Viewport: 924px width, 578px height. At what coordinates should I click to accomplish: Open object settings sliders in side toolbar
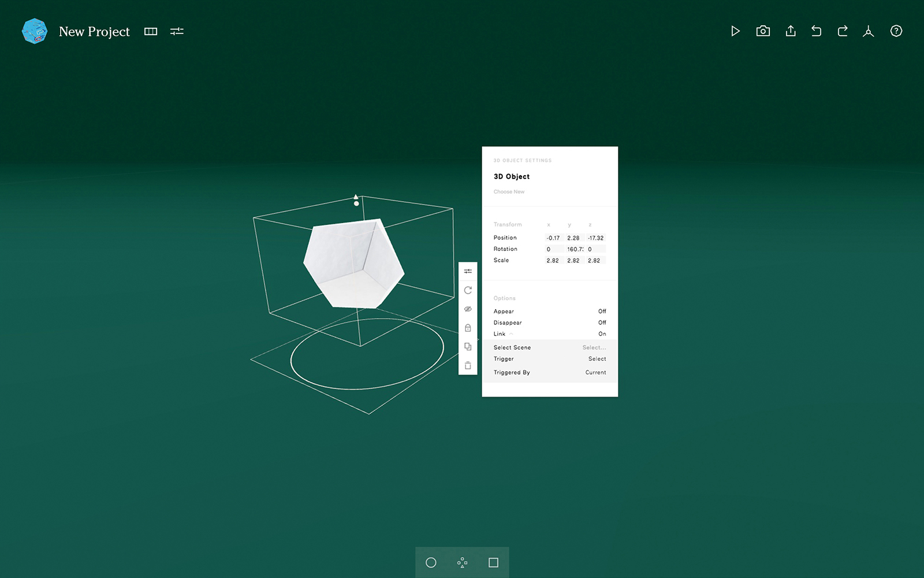[x=468, y=271]
